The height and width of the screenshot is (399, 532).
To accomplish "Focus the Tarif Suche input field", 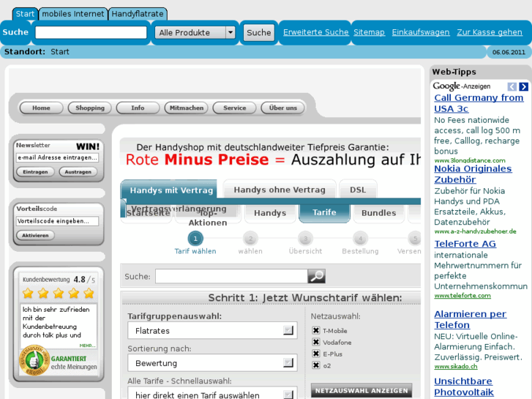I will click(231, 276).
